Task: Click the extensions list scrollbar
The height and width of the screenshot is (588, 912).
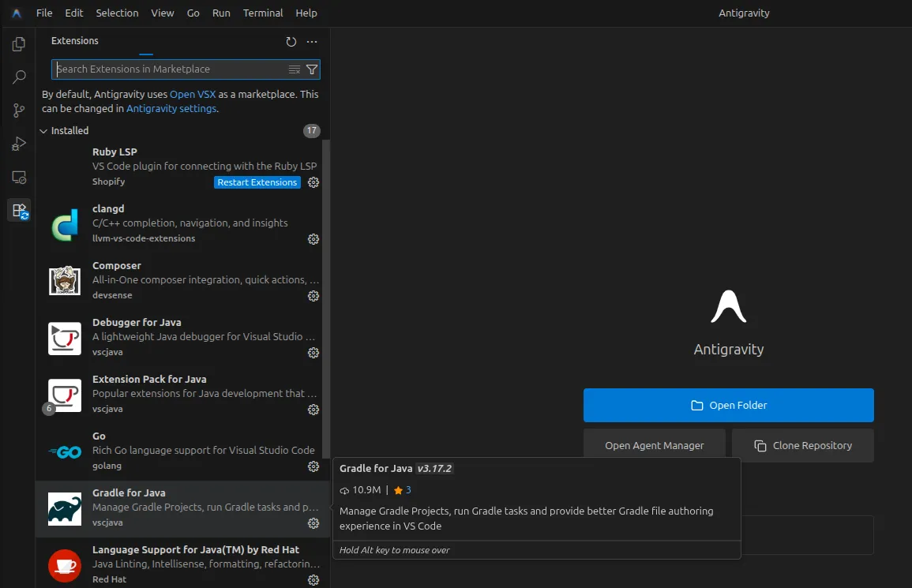Action: (x=325, y=298)
